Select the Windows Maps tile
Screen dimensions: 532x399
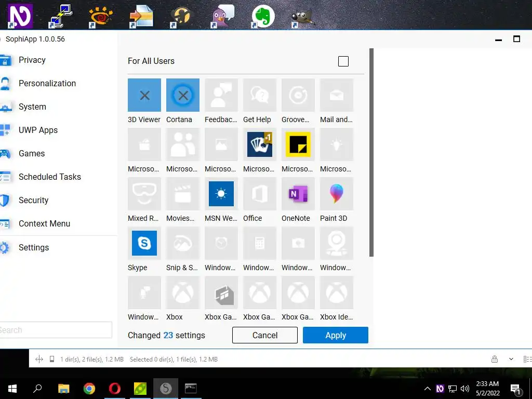point(337,243)
